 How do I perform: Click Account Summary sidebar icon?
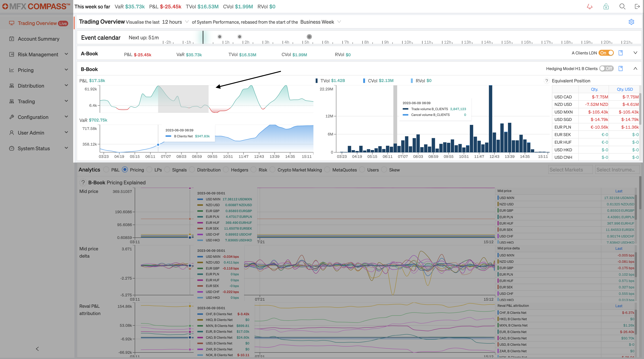click(x=12, y=39)
